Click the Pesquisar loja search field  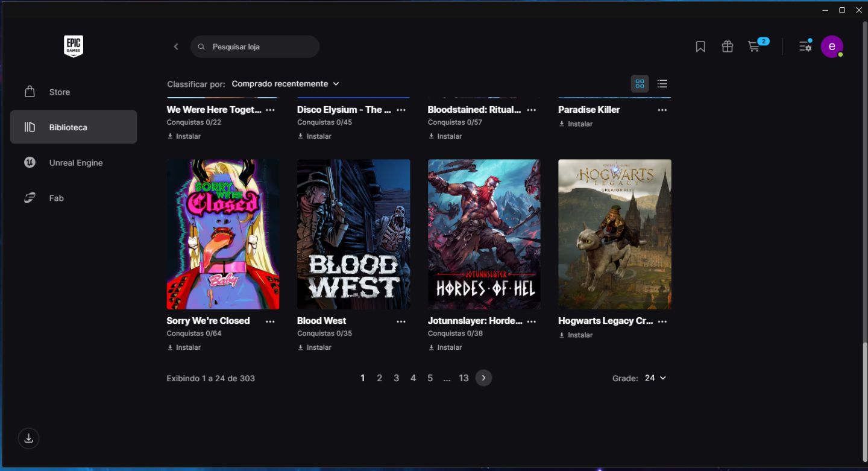click(x=255, y=46)
